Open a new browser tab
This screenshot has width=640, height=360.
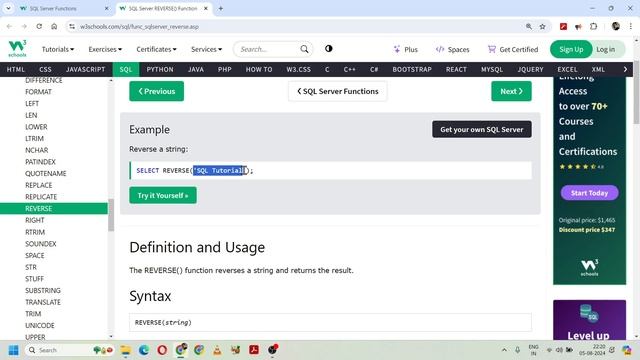221,8
